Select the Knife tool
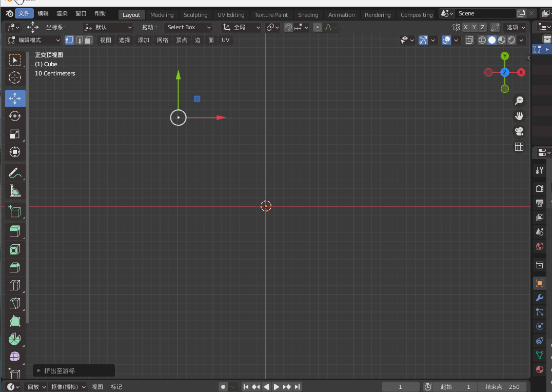This screenshot has height=392, width=552. [15, 304]
